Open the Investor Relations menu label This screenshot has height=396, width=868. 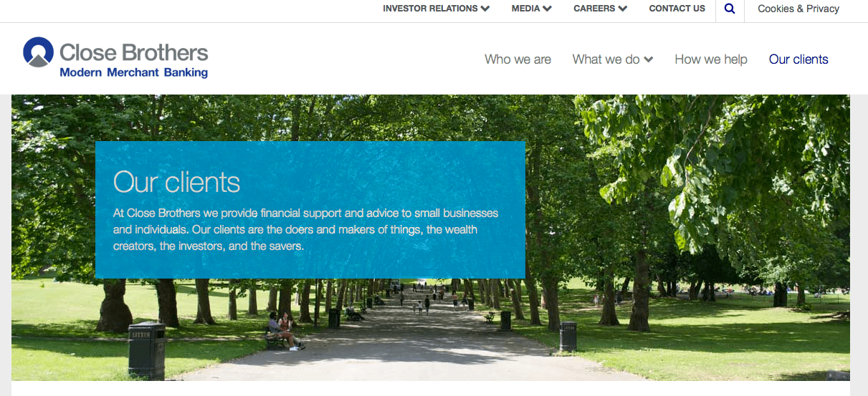coord(430,9)
